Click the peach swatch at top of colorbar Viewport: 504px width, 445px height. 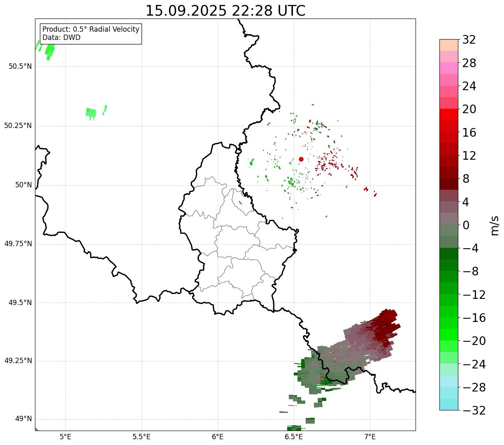click(449, 45)
